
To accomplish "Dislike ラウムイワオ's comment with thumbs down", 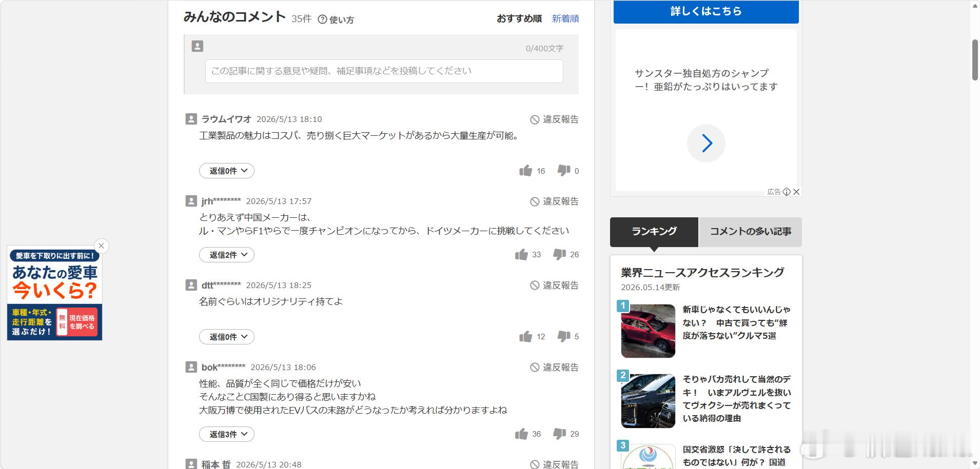I will tap(564, 171).
